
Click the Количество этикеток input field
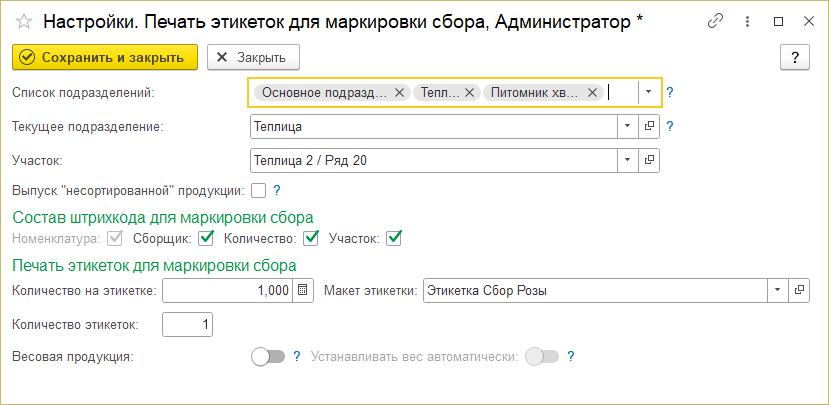[188, 324]
